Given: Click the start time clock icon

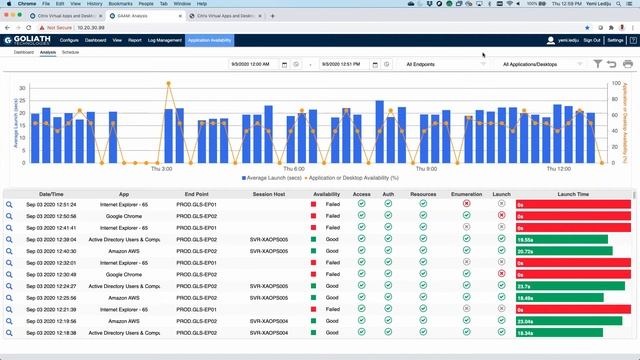Looking at the screenshot, I should pos(296,64).
